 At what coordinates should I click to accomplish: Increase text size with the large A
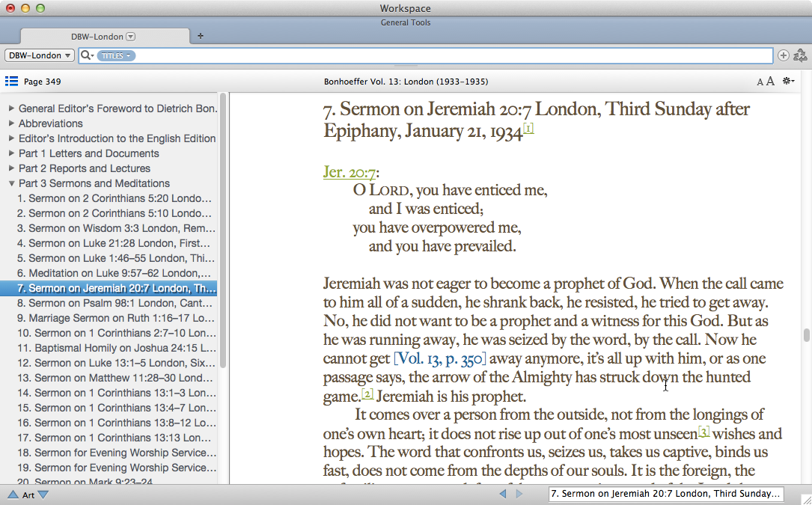tap(770, 82)
